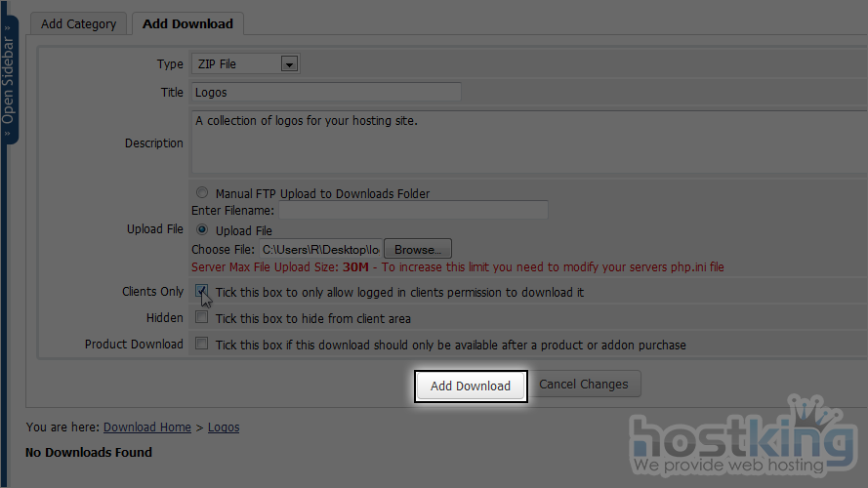Click the highlighted Add Download button
Viewport: 868px width, 488px height.
coord(471,386)
